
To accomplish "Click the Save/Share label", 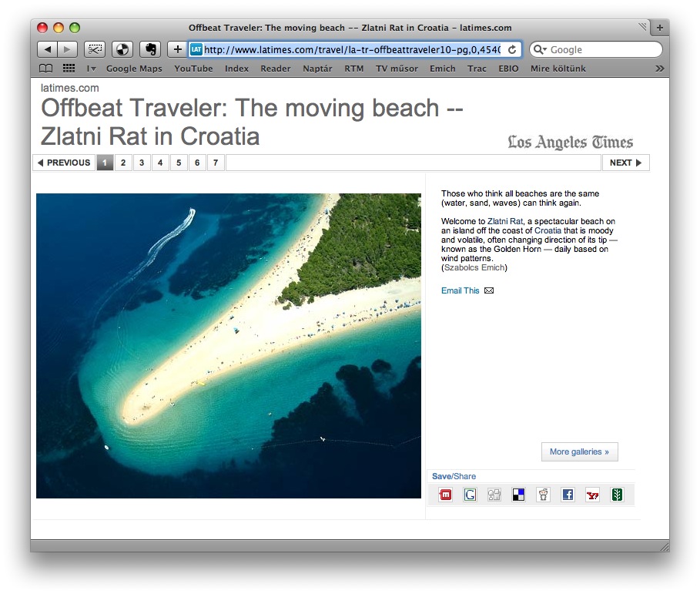I will (454, 476).
